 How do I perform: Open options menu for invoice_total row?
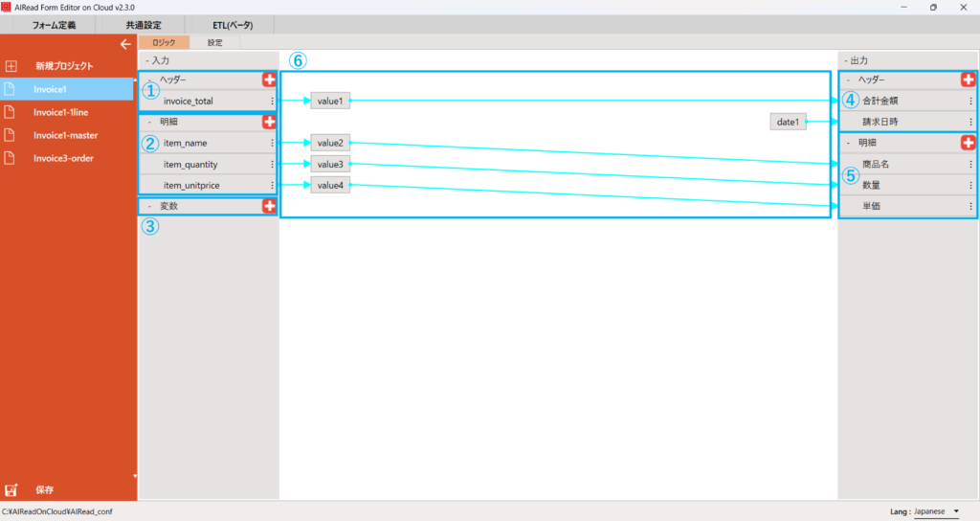[273, 101]
